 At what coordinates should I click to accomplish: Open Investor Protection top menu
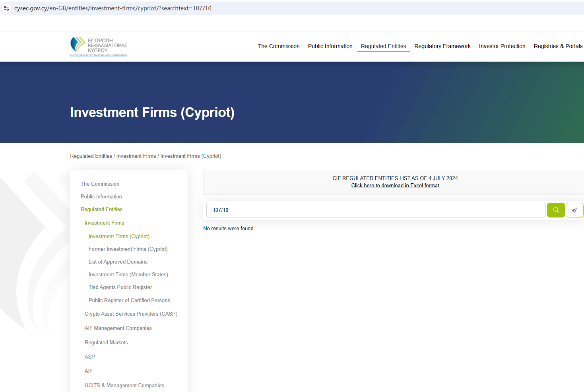point(502,46)
